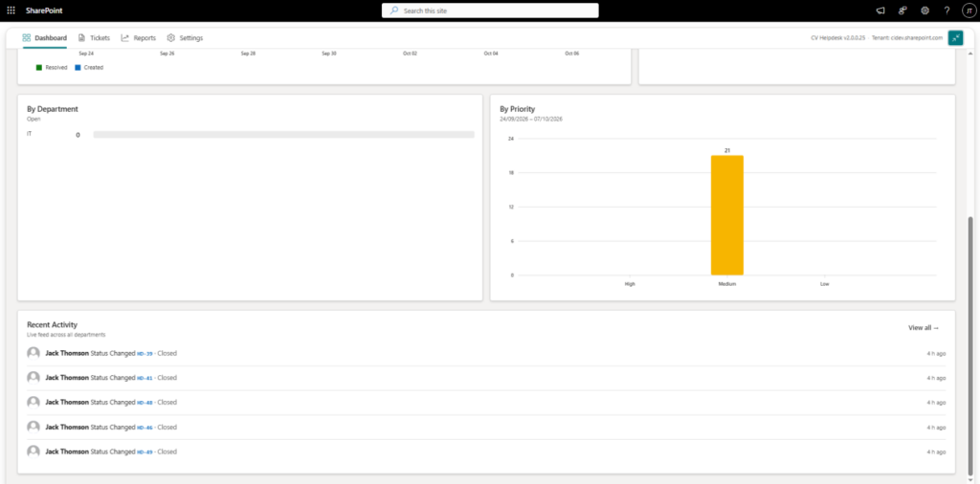Open ticket link HD-46
This screenshot has width=980, height=484.
pos(145,428)
